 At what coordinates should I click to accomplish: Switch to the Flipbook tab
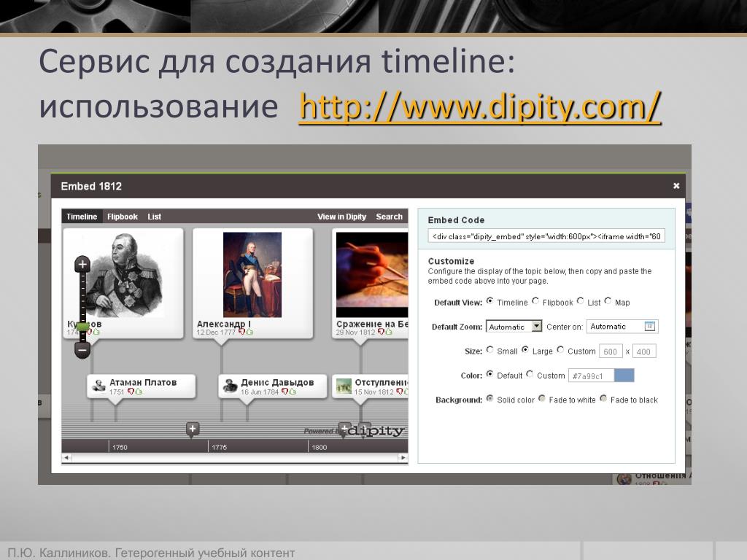(123, 217)
